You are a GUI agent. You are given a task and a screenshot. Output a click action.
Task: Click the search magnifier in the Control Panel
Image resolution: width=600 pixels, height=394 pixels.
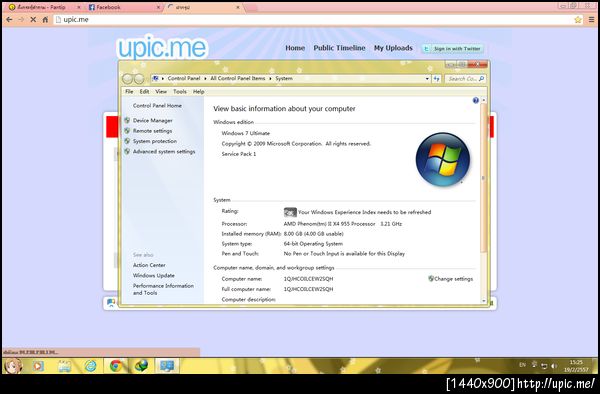tap(481, 79)
